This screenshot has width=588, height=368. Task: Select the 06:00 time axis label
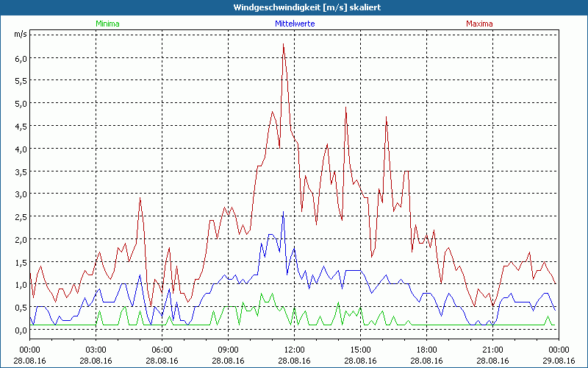(162, 349)
